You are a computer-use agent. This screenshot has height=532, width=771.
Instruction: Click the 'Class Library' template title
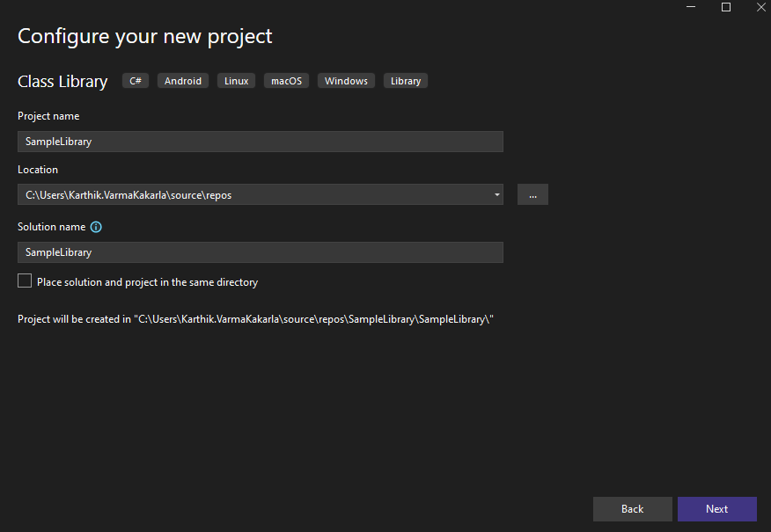click(62, 81)
